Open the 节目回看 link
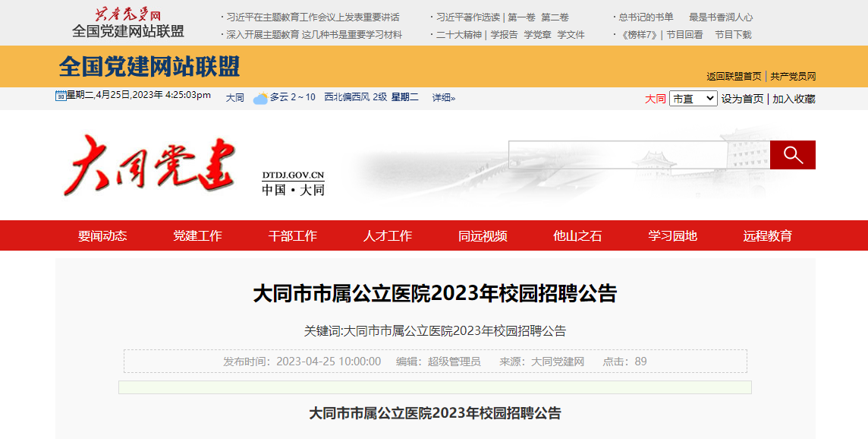Screen dimensions: 868x439 pyautogui.click(x=685, y=34)
